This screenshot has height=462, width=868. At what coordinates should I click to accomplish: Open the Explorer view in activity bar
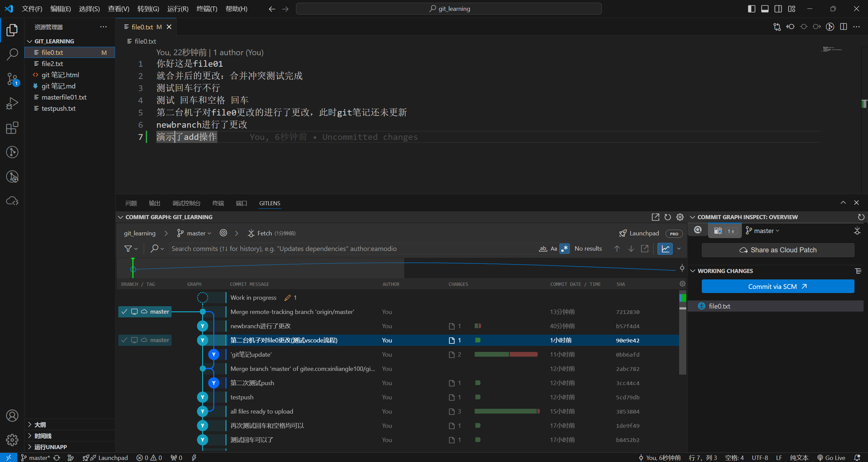click(12, 30)
